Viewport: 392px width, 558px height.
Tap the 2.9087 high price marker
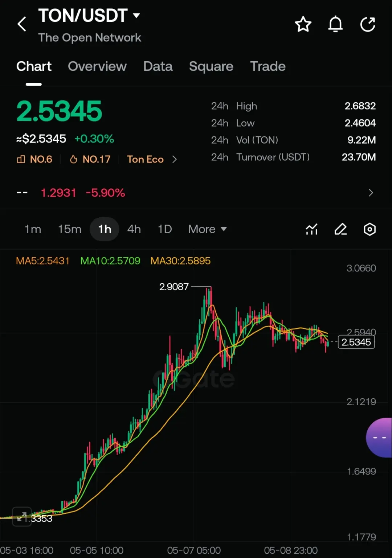tap(174, 287)
